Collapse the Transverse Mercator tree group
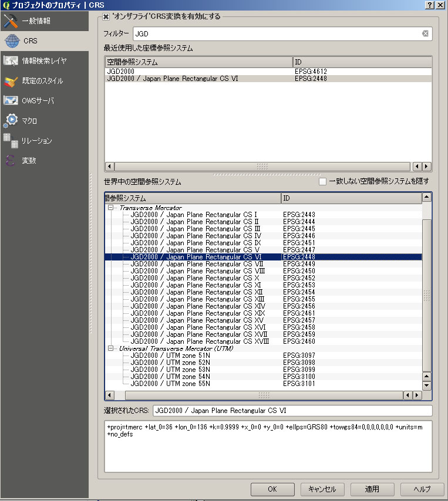The image size is (448, 501). [x=110, y=208]
